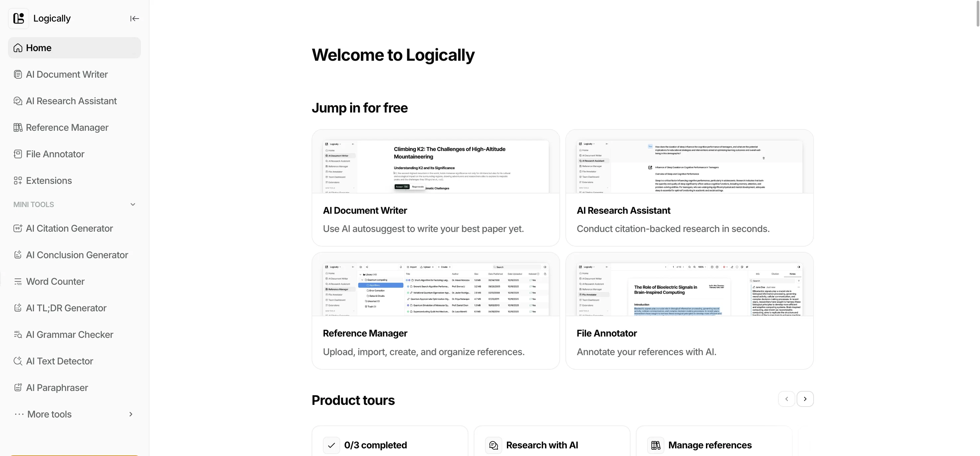Click the AI Research Assistant chat icon
Screen dimensions: 980x456
tap(18, 101)
